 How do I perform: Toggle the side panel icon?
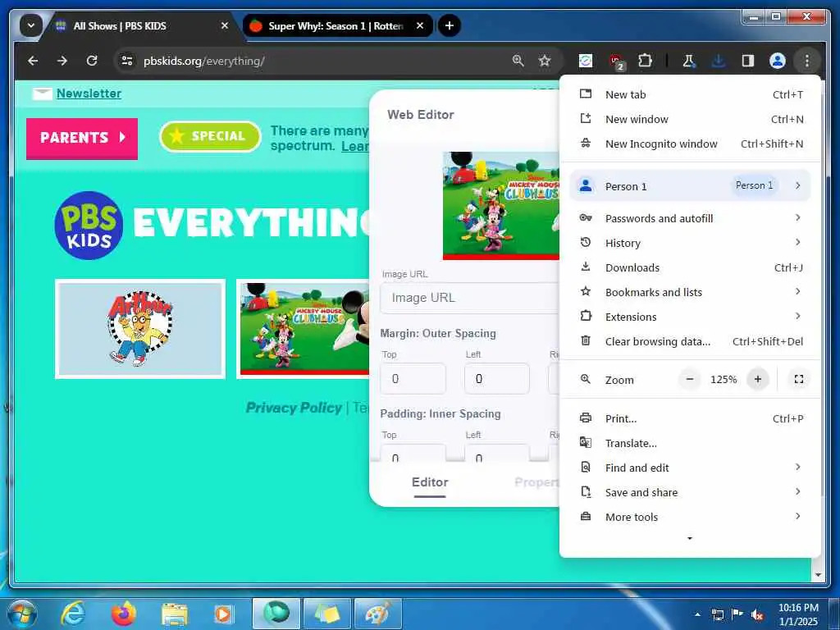[x=748, y=61]
